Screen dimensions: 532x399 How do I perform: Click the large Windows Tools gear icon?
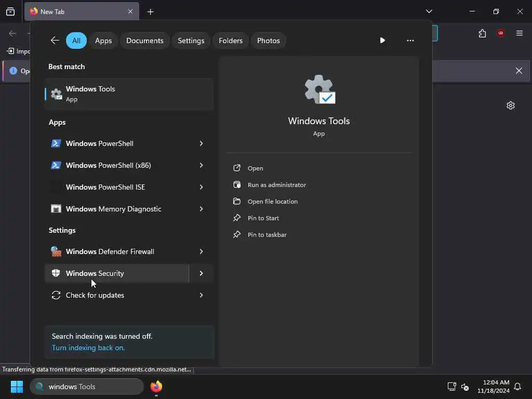pos(320,89)
